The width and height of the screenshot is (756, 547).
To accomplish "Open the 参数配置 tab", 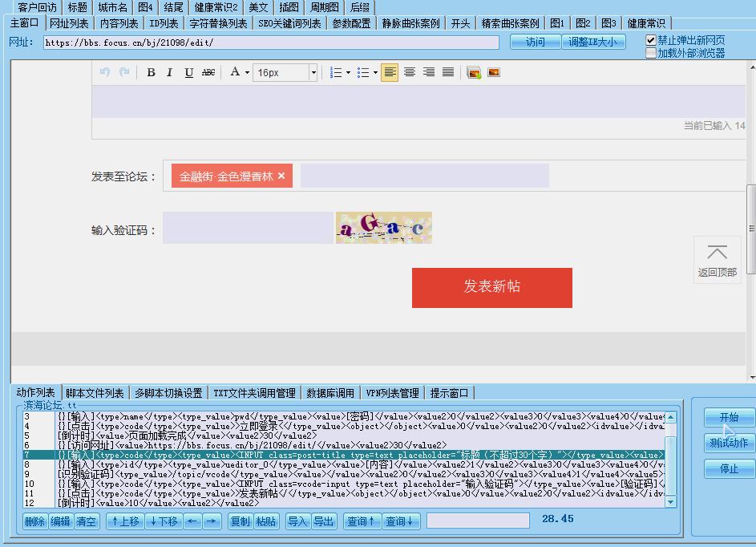I will pyautogui.click(x=351, y=23).
